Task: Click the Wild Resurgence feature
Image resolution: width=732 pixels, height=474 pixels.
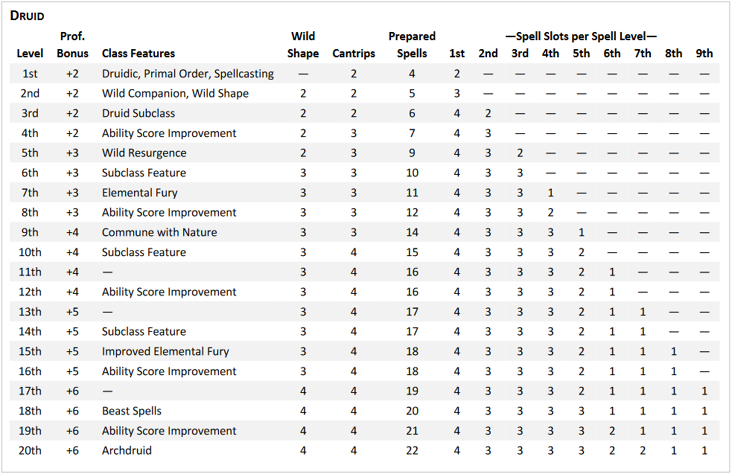Action: pos(142,153)
